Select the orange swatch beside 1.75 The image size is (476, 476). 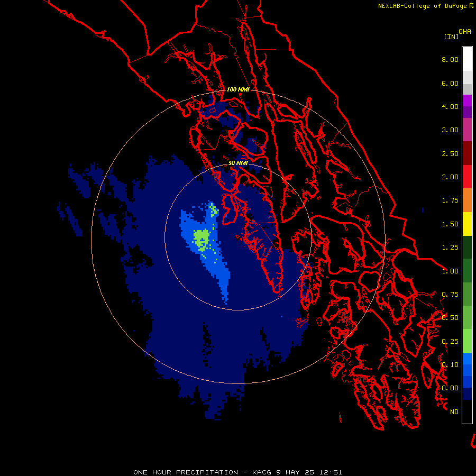(467, 200)
